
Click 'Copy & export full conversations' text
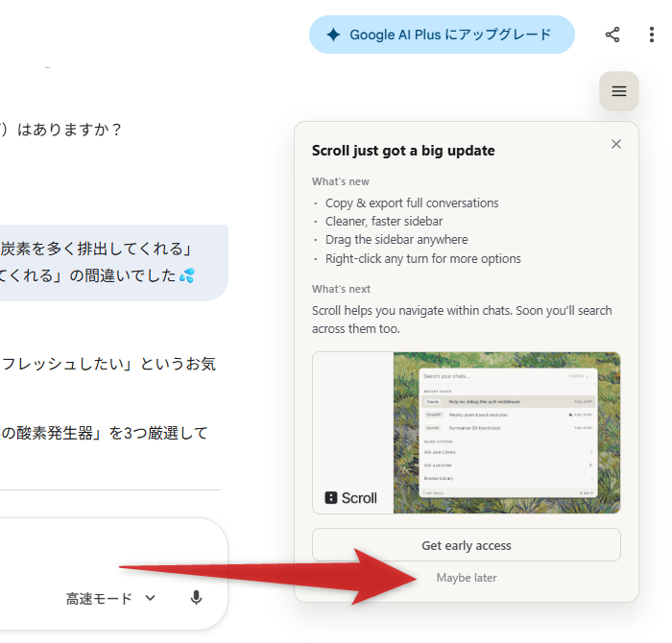412,203
